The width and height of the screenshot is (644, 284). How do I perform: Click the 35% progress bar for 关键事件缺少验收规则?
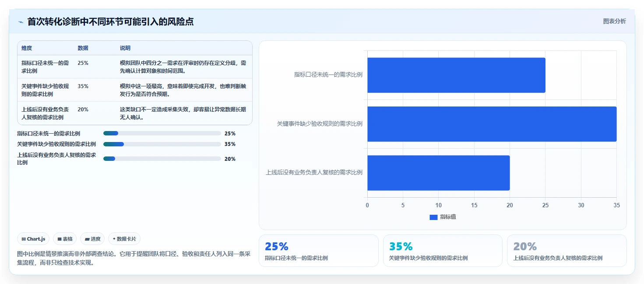click(x=162, y=144)
